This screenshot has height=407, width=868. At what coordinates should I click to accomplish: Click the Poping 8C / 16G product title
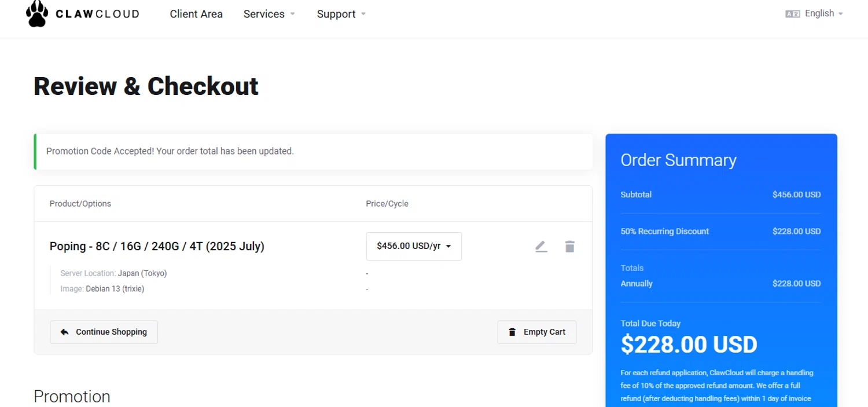click(x=157, y=246)
